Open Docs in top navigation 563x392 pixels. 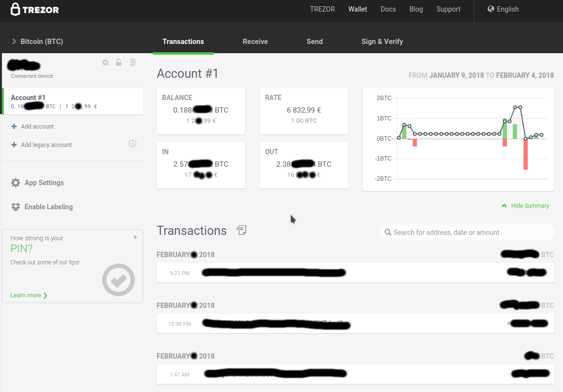pos(388,9)
